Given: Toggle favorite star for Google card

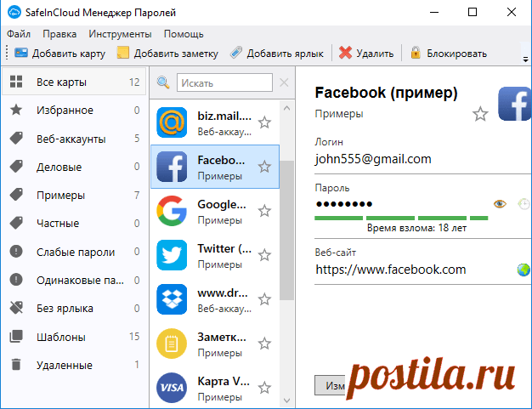Looking at the screenshot, I should point(264,211).
